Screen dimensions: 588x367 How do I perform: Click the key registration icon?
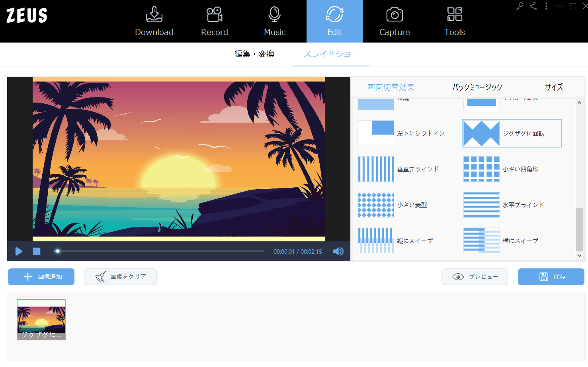(x=520, y=6)
